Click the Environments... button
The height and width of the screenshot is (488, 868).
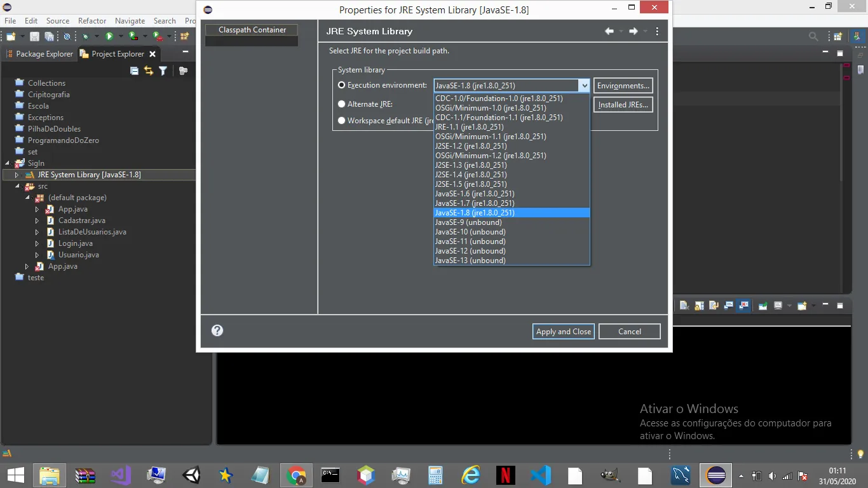click(623, 86)
